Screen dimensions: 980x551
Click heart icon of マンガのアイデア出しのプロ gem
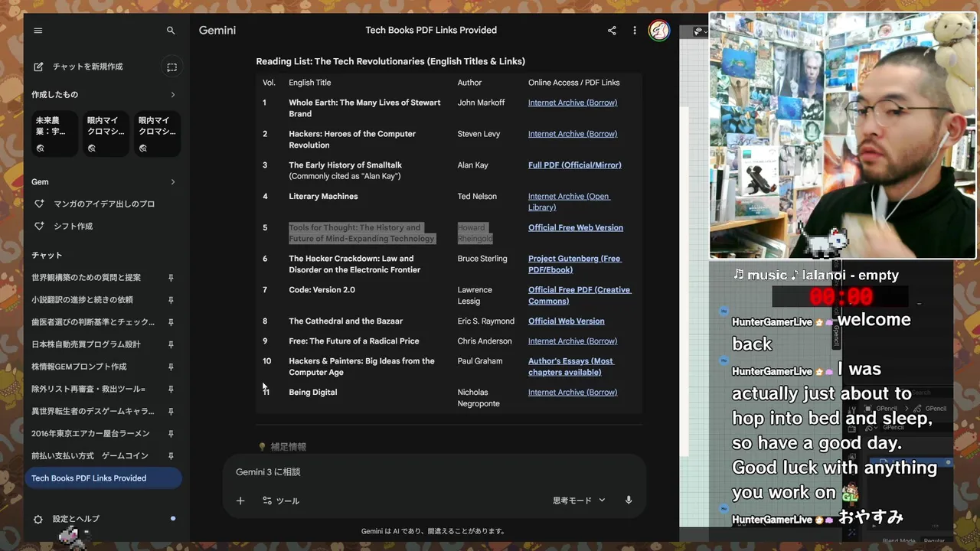[x=39, y=204]
